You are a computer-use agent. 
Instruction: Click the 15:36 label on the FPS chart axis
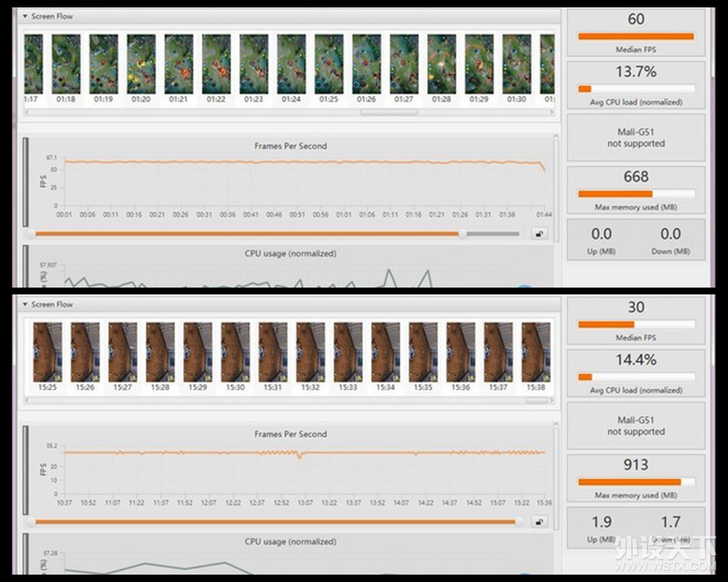(544, 503)
